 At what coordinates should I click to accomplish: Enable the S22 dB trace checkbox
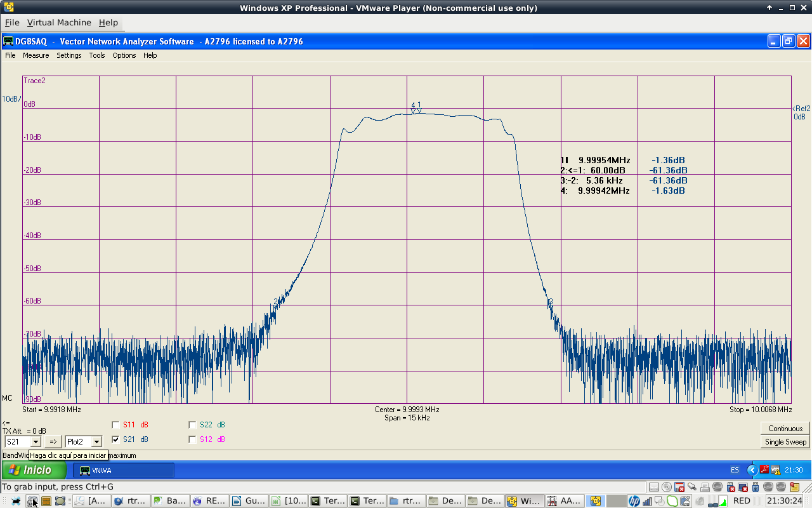click(192, 425)
